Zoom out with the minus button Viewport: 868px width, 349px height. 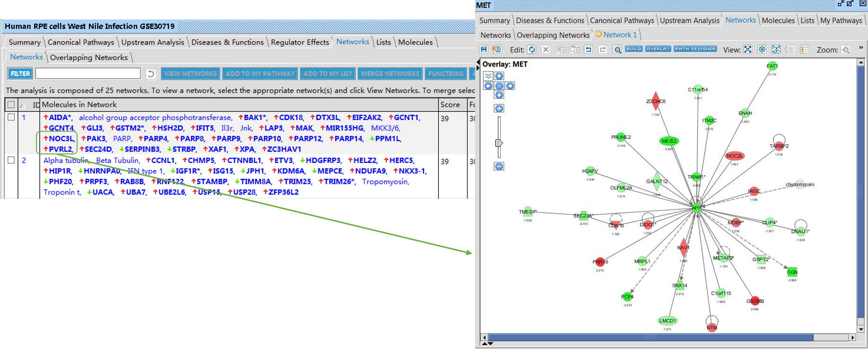(x=499, y=166)
